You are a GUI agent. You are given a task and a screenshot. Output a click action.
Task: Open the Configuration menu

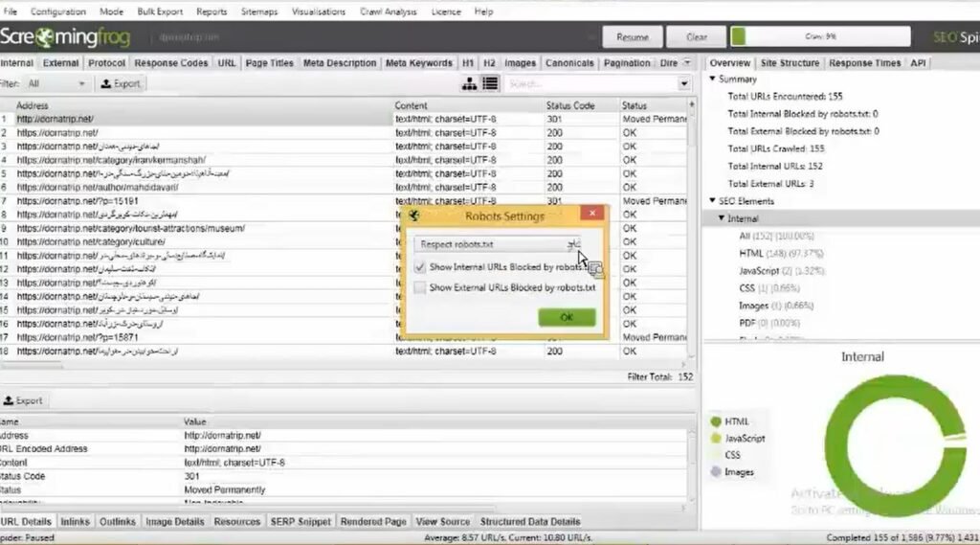58,11
